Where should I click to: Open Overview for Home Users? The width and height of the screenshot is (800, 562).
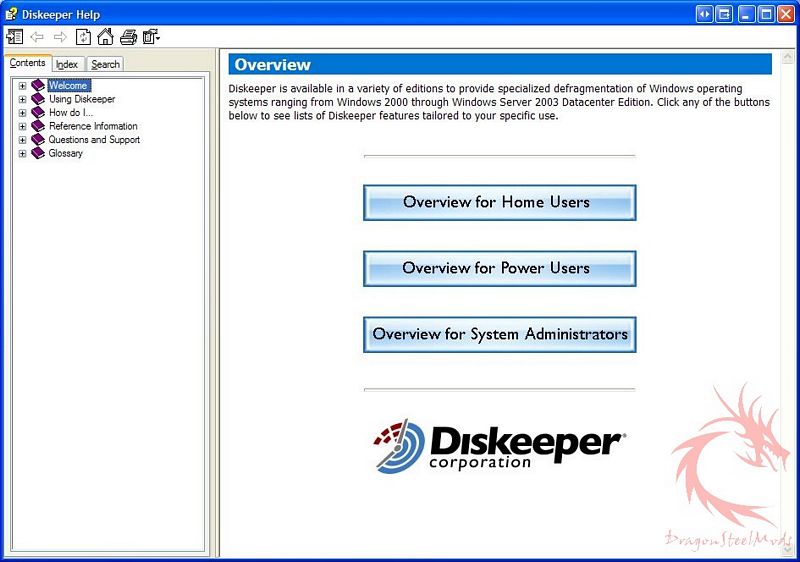click(498, 202)
